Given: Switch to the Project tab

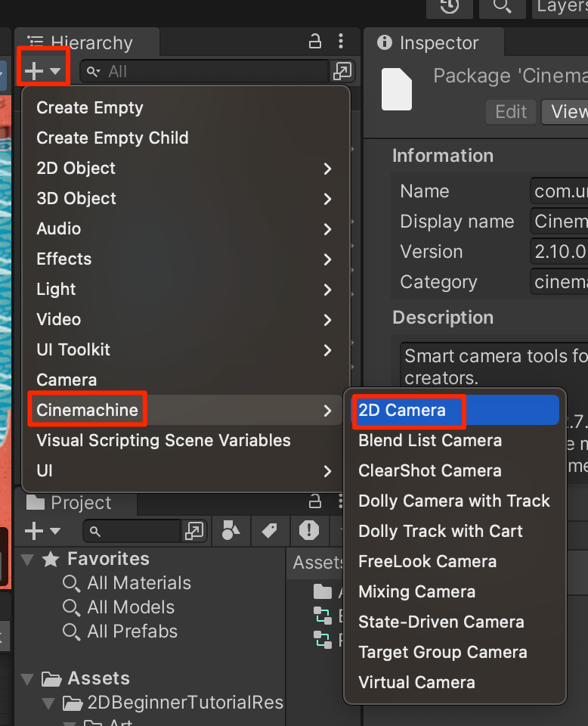Looking at the screenshot, I should click(76, 503).
